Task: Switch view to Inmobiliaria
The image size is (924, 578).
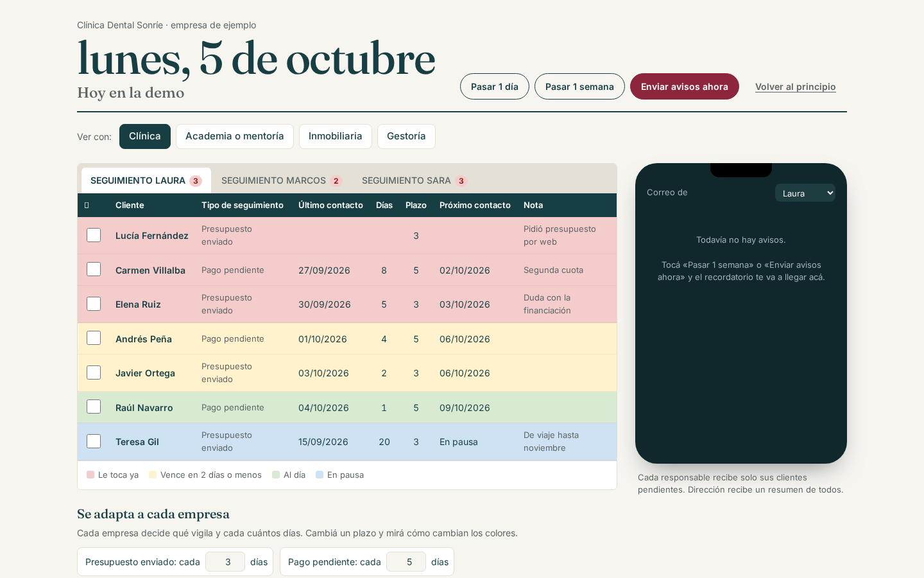Action: tap(336, 136)
